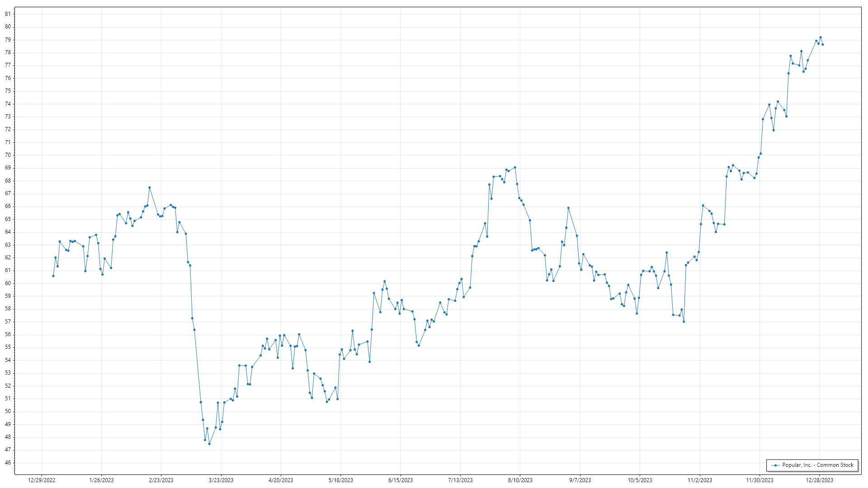Viewport: 868px width, 488px height.
Task: Click the mid-February peak point near 67.5
Action: [150, 188]
